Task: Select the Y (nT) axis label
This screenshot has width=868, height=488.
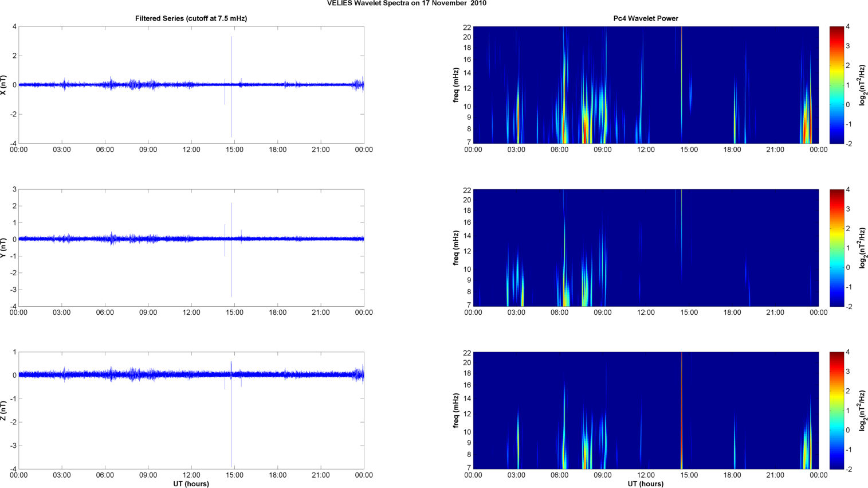Action: tap(5, 248)
